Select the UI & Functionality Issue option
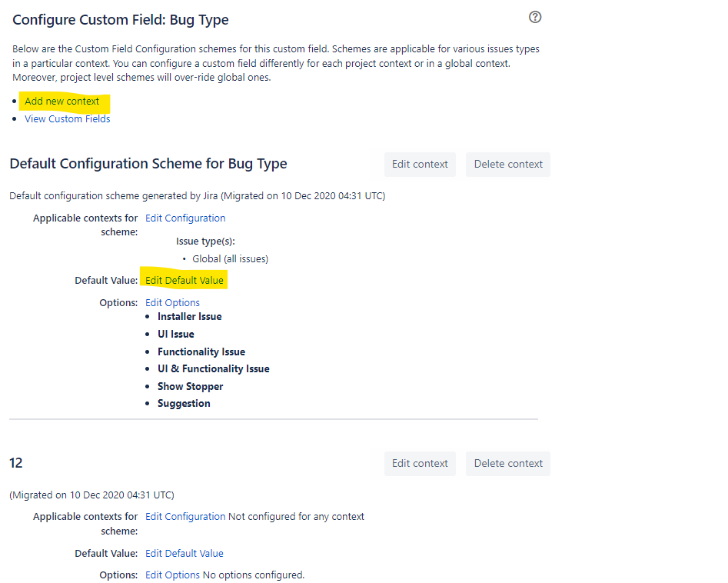This screenshot has height=583, width=728. 213,368
